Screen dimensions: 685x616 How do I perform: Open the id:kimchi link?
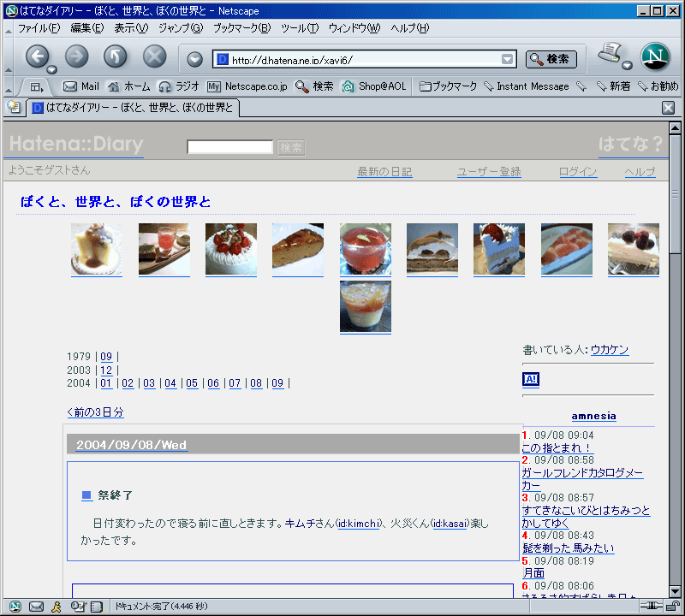coord(358,523)
